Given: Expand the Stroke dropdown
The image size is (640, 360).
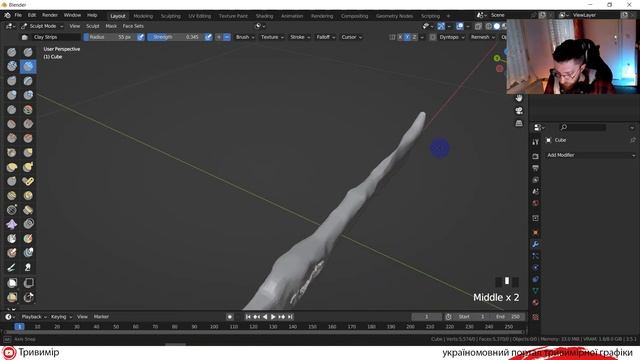Looking at the screenshot, I should (x=300, y=37).
